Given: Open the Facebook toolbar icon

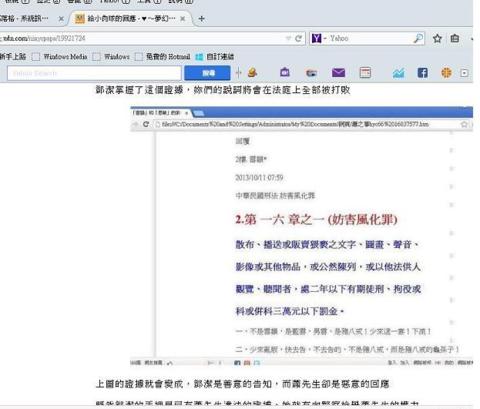Looking at the screenshot, I should 422,73.
